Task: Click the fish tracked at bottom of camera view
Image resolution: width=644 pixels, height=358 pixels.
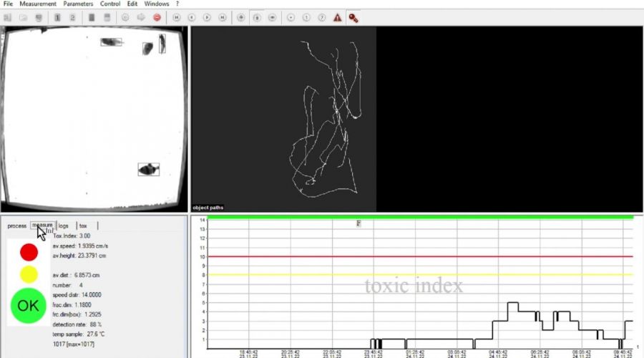Action: click(x=149, y=170)
